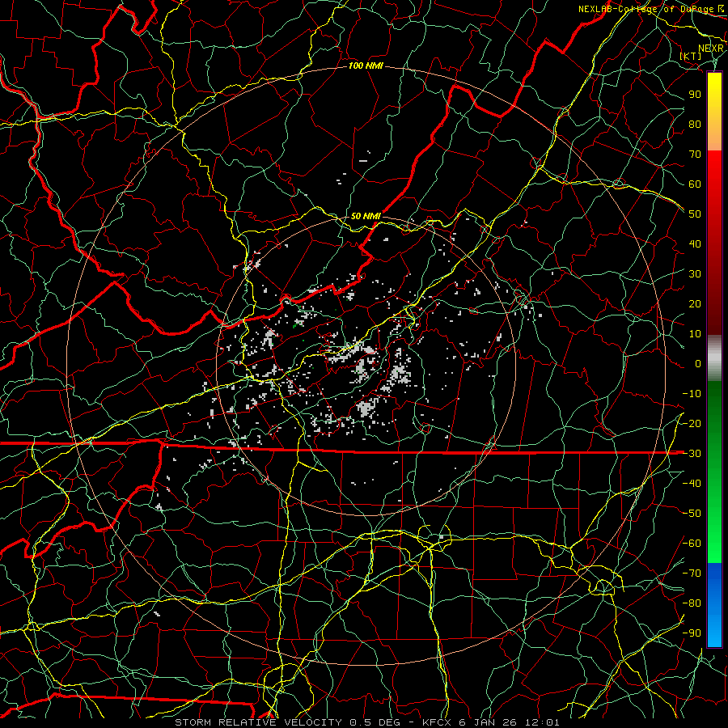Pick the "60" velocity scale label

(695, 184)
